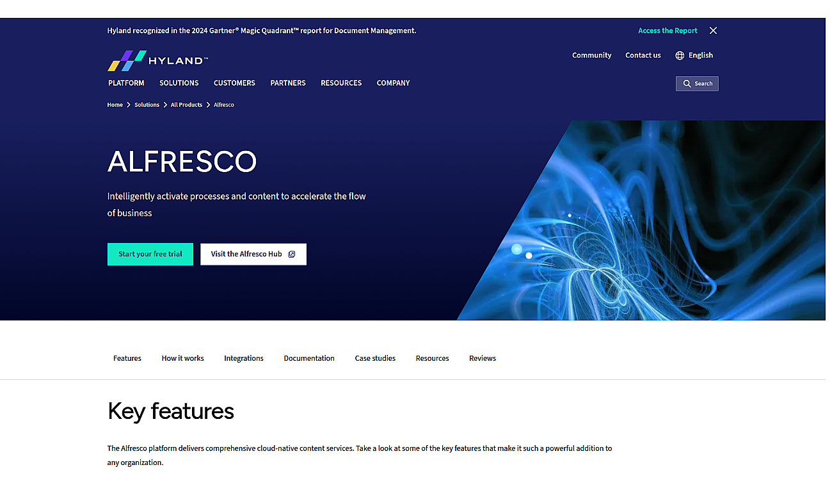This screenshot has height=504, width=832.
Task: Click the Key features heading
Action: click(171, 411)
